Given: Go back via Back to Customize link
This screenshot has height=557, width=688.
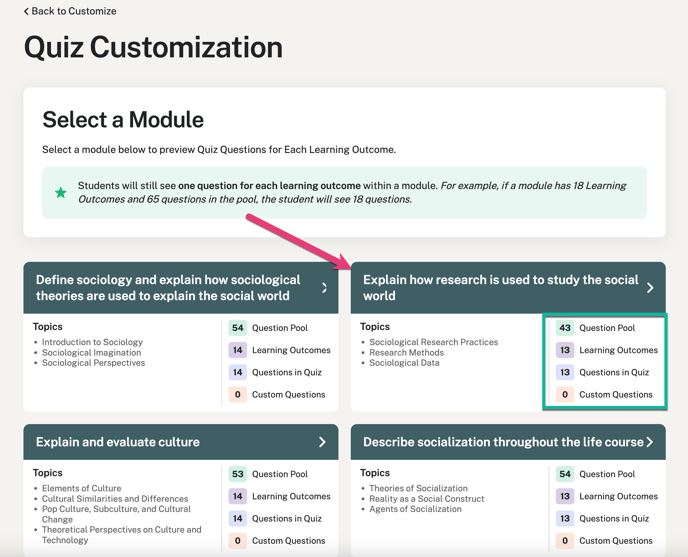Looking at the screenshot, I should pyautogui.click(x=70, y=11).
